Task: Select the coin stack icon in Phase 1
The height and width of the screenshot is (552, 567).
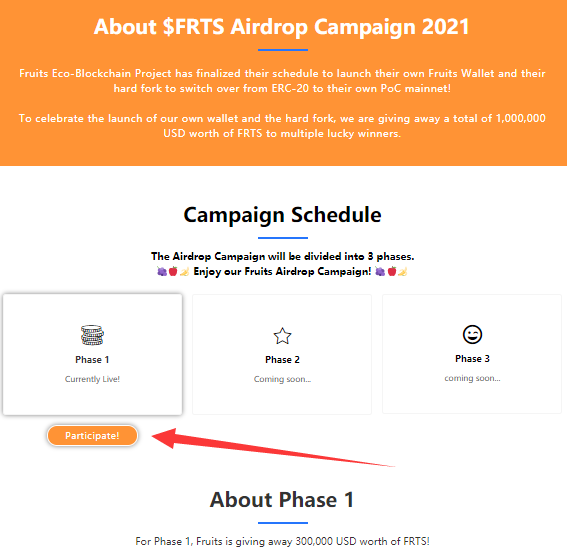Action: 92,335
